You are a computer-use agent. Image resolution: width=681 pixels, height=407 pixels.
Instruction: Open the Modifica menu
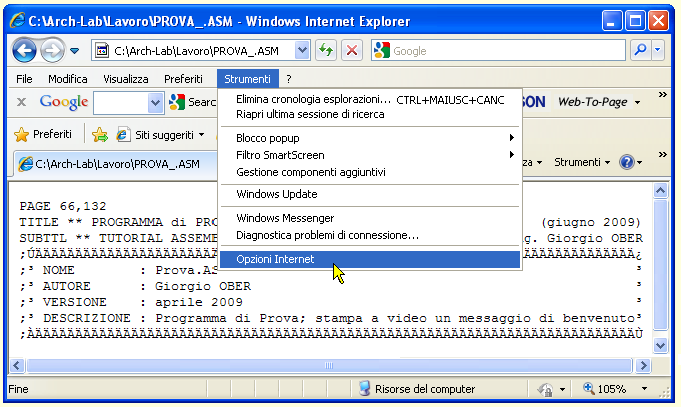(x=68, y=79)
